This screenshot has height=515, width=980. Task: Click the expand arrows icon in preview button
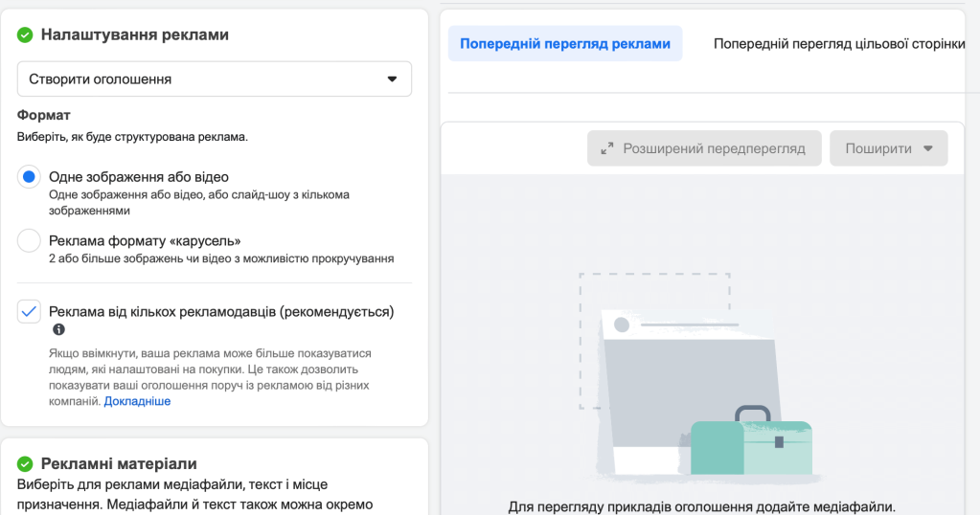tap(607, 148)
